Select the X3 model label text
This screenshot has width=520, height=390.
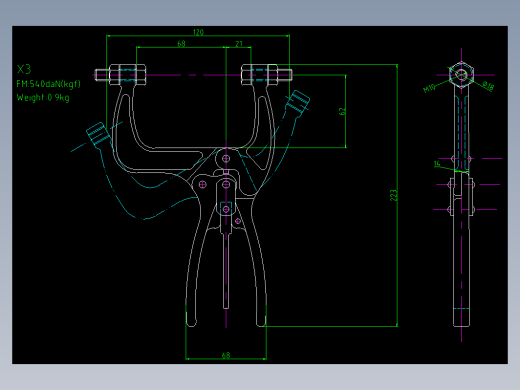click(24, 69)
